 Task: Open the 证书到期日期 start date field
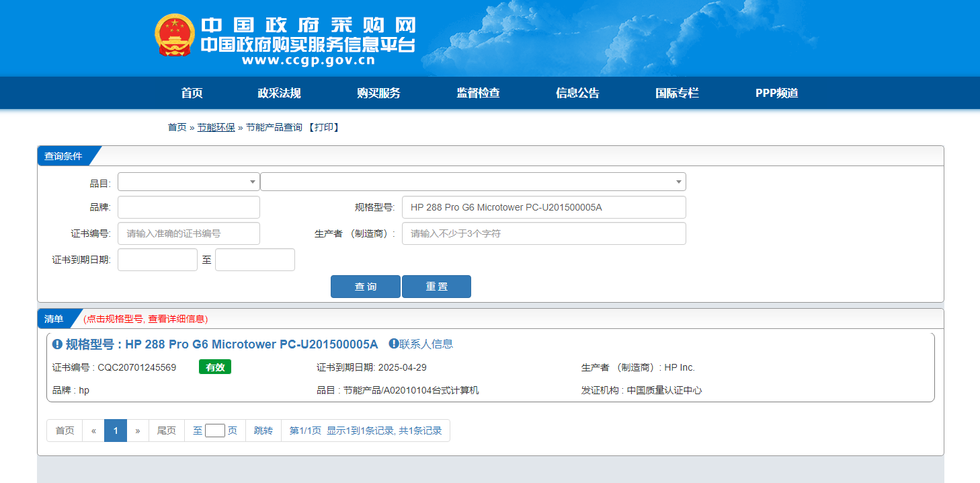[x=157, y=260]
